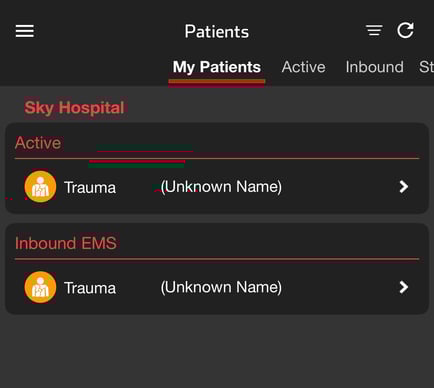Select the Sky Hospital heading
This screenshot has width=434, height=388.
pyautogui.click(x=74, y=108)
